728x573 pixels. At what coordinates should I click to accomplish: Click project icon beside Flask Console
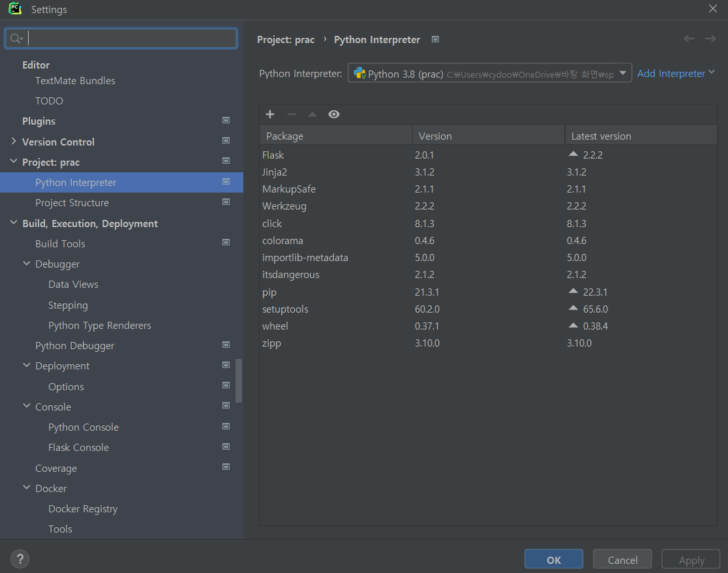pyautogui.click(x=226, y=446)
